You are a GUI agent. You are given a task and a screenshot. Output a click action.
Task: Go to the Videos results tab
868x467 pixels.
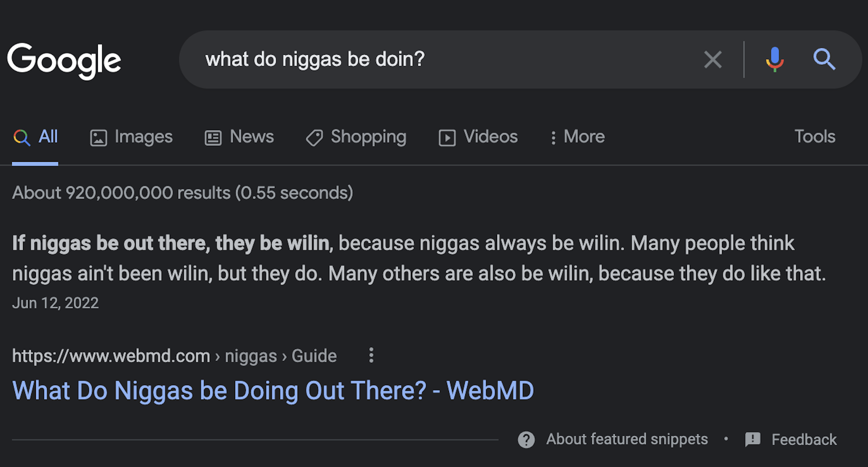click(x=478, y=137)
